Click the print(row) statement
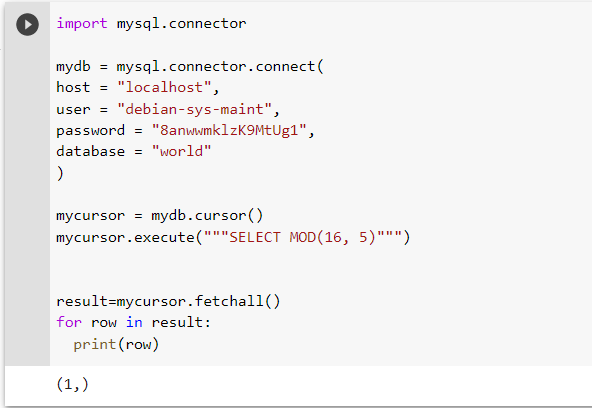This screenshot has width=592, height=408. (x=116, y=344)
